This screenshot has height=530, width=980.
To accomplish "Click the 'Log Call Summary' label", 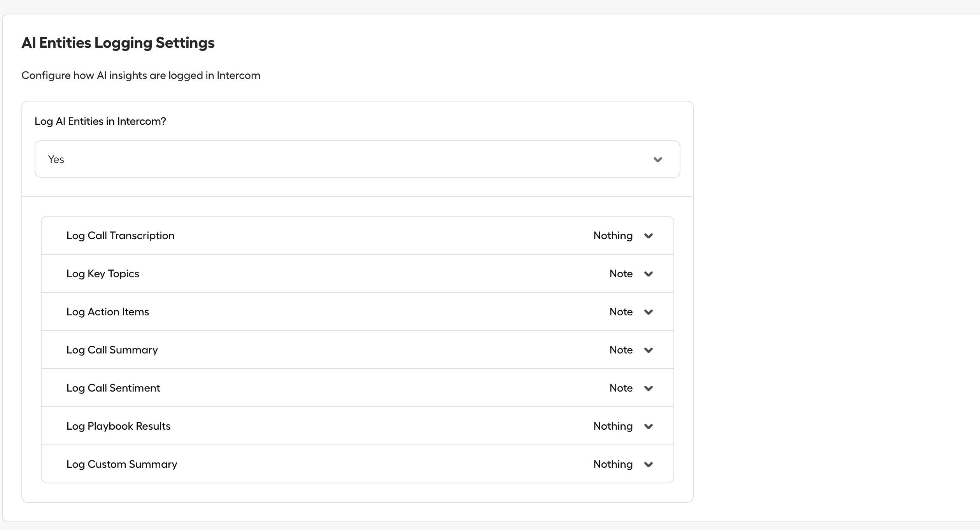I will coord(112,350).
